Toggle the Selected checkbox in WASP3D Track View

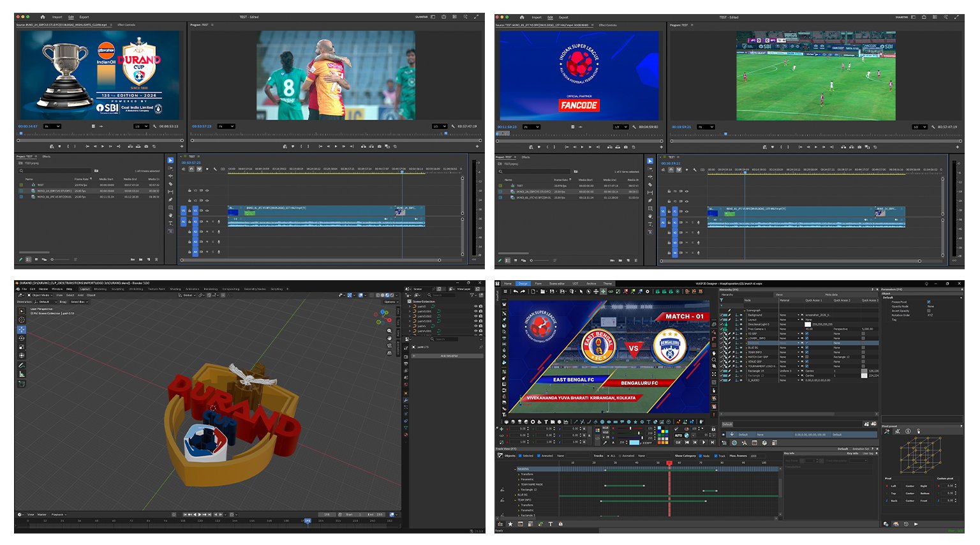pyautogui.click(x=519, y=456)
